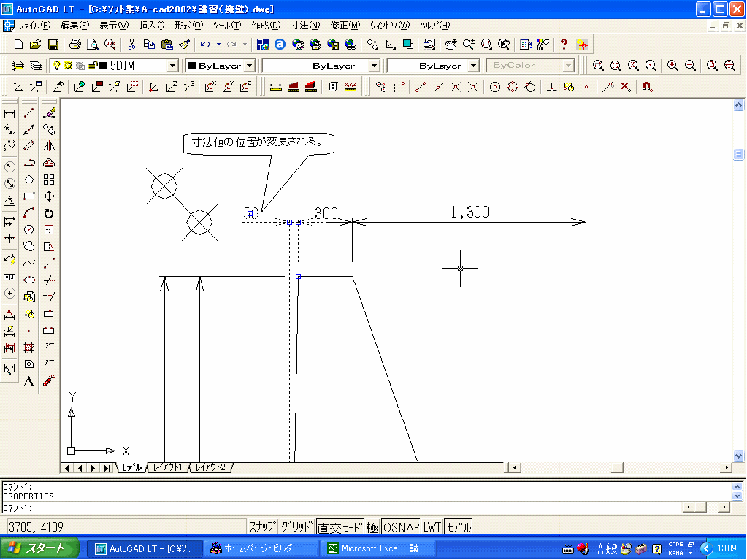Click the 1,300 dimension text
Image resolution: width=747 pixels, height=560 pixels.
[x=470, y=212]
